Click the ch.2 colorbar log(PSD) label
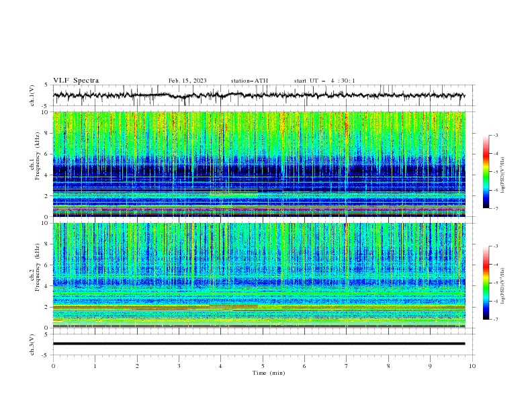 (503, 286)
